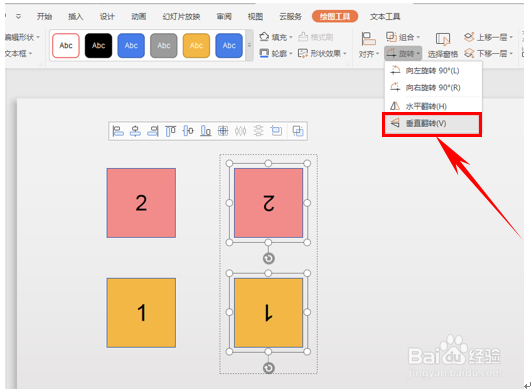This screenshot has height=392, width=532.
Task: Apply white Abc style with red outline
Action: click(66, 45)
